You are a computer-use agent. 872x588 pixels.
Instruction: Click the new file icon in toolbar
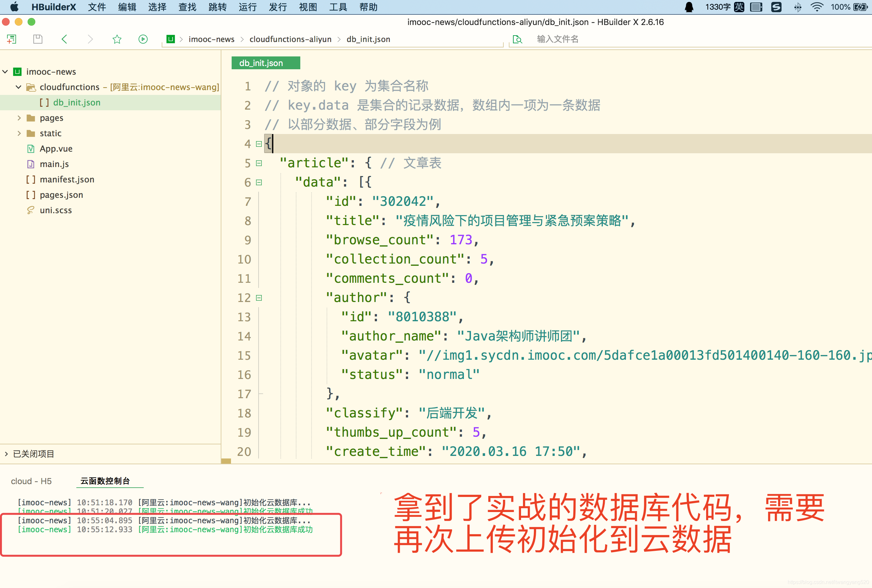pos(12,39)
